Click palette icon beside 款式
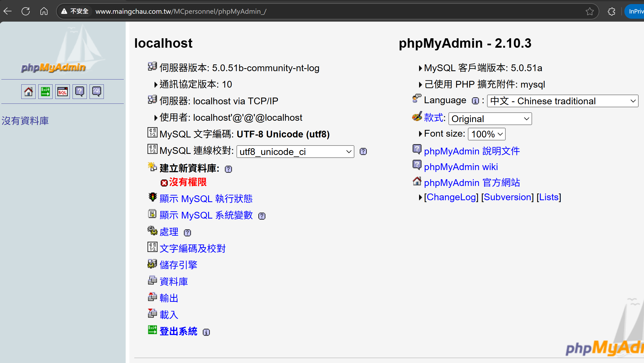644x363 pixels. (x=417, y=116)
